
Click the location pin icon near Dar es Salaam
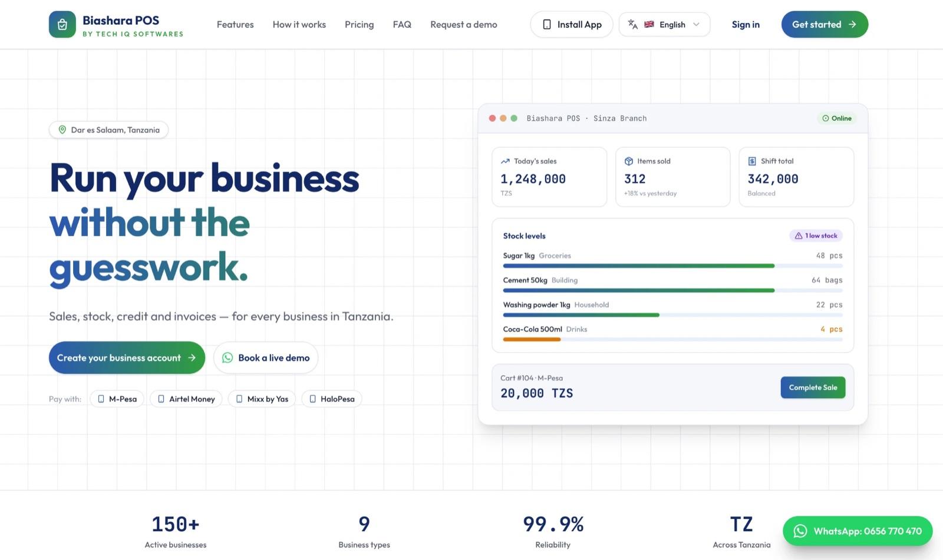pyautogui.click(x=62, y=130)
